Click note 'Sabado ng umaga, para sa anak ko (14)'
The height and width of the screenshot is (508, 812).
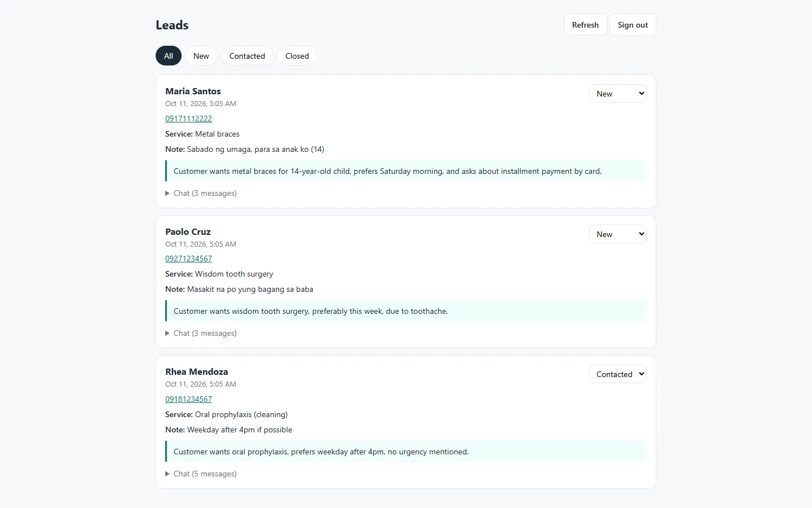pos(255,149)
